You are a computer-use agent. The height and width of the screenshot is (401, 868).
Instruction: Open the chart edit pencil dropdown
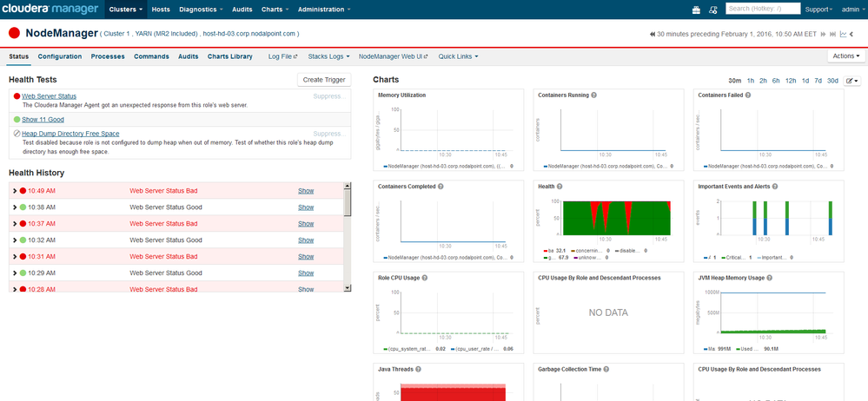click(851, 80)
